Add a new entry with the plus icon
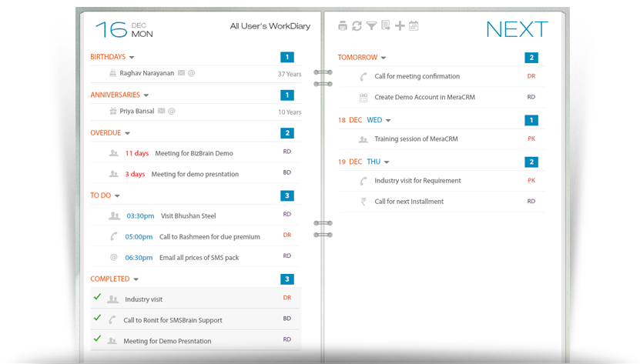The width and height of the screenshot is (640, 364). pos(400,25)
